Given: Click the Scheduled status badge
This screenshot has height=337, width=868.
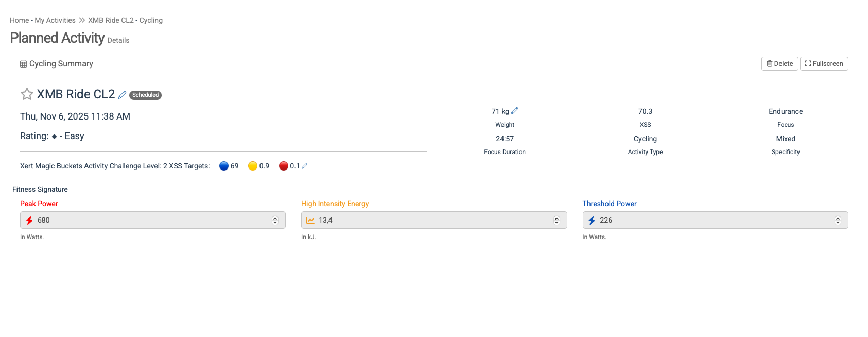Looking at the screenshot, I should click(x=145, y=95).
